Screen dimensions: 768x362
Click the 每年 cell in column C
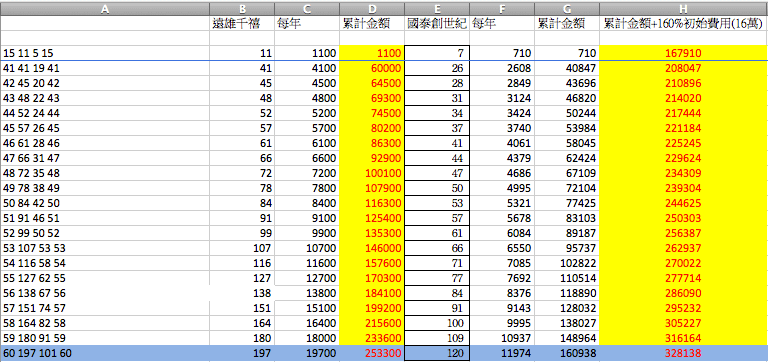pos(307,24)
